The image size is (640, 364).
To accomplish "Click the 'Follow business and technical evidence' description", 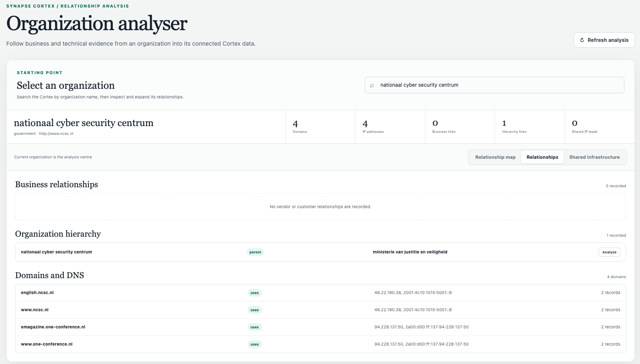I will [131, 44].
